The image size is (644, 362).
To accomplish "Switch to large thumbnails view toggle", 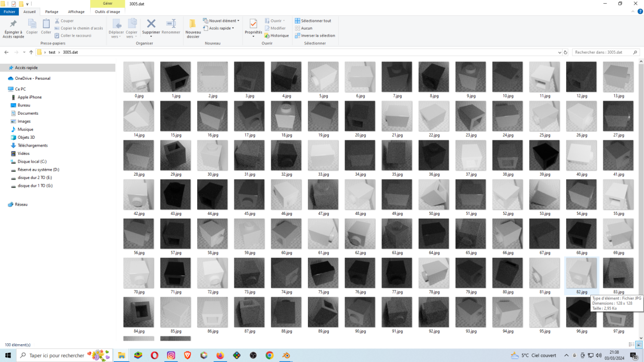I will point(639,345).
